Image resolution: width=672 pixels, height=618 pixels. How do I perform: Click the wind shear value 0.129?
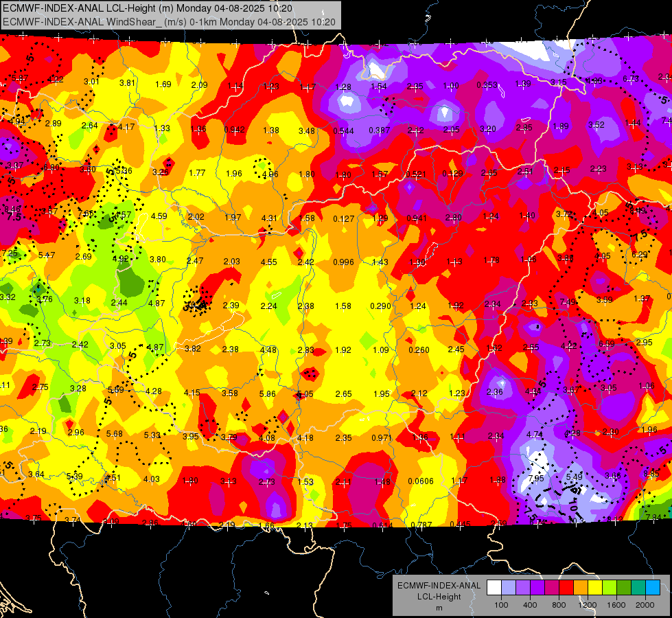coord(452,173)
